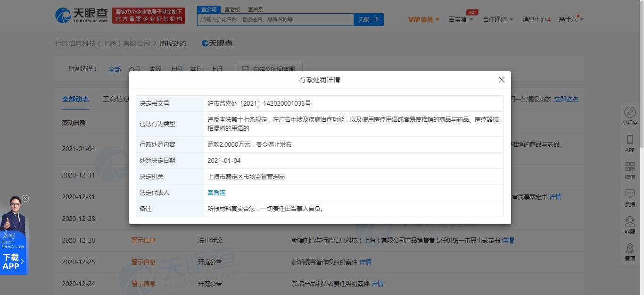Expand the 合作通道 dropdown menu

click(498, 19)
